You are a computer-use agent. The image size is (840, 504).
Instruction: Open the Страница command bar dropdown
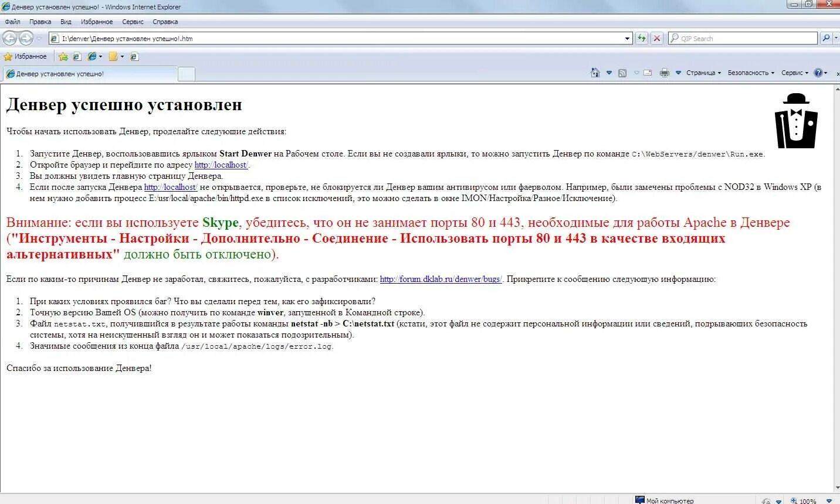(x=703, y=73)
